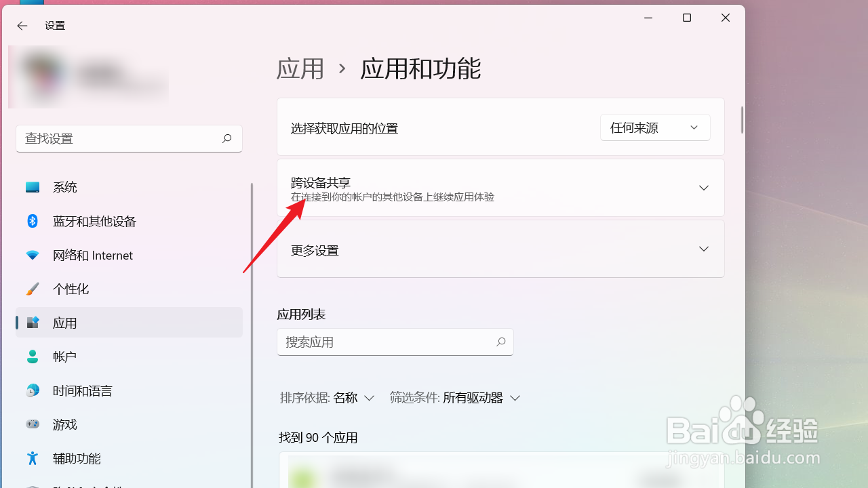This screenshot has width=868, height=488.
Task: Select 应用 in the sidebar menu
Action: pyautogui.click(x=65, y=323)
